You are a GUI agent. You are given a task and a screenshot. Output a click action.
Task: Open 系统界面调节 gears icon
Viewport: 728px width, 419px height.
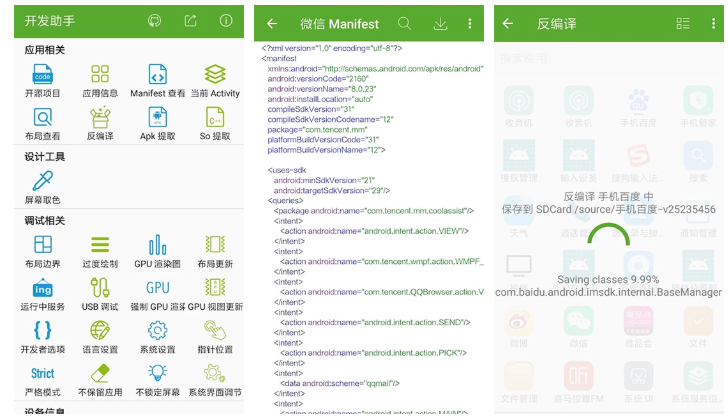coord(215,373)
